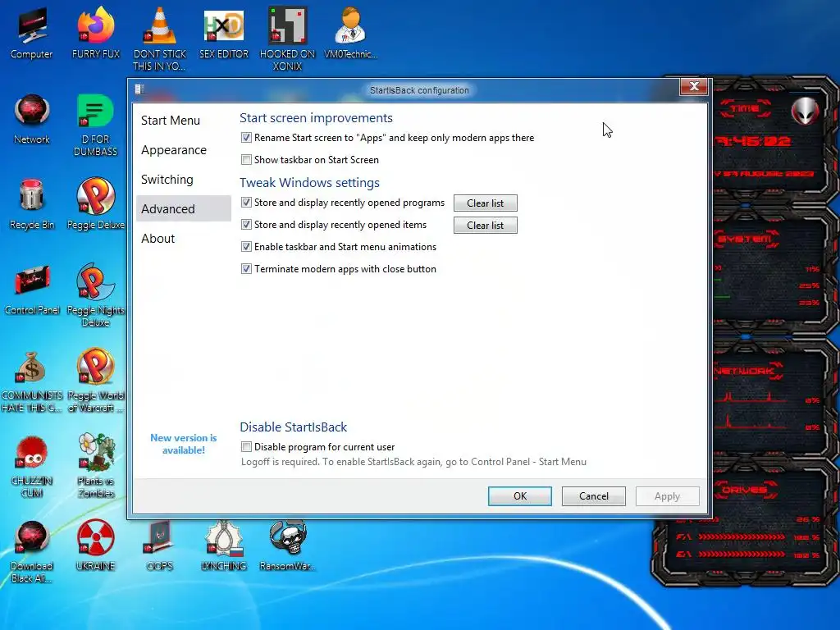Viewport: 840px width, 630px height.
Task: Go to the Switching section
Action: 183,180
